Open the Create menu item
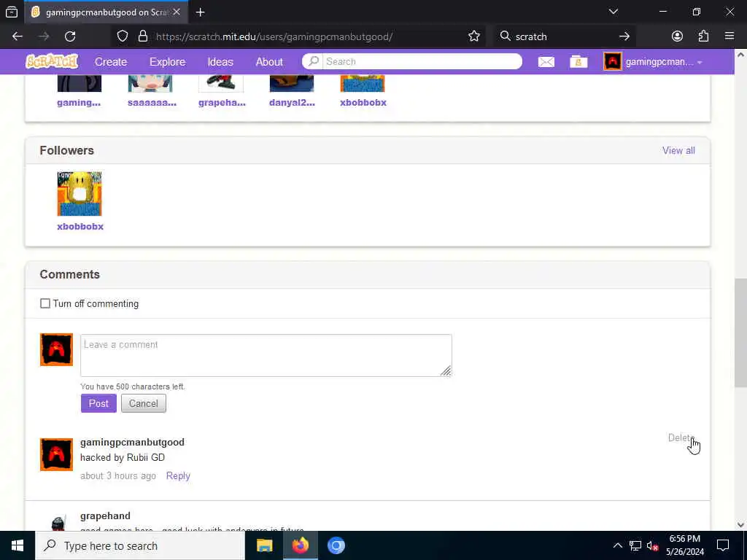Image resolution: width=747 pixels, height=560 pixels. (111, 61)
